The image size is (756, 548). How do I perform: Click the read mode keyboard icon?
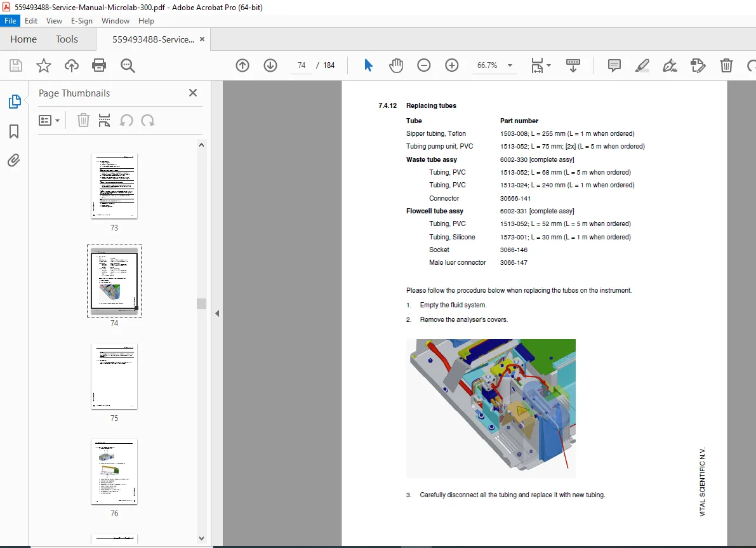pos(573,65)
